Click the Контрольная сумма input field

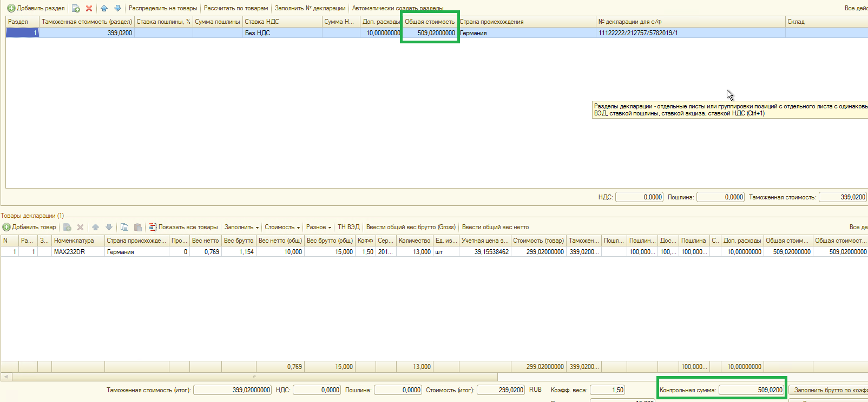[751, 390]
